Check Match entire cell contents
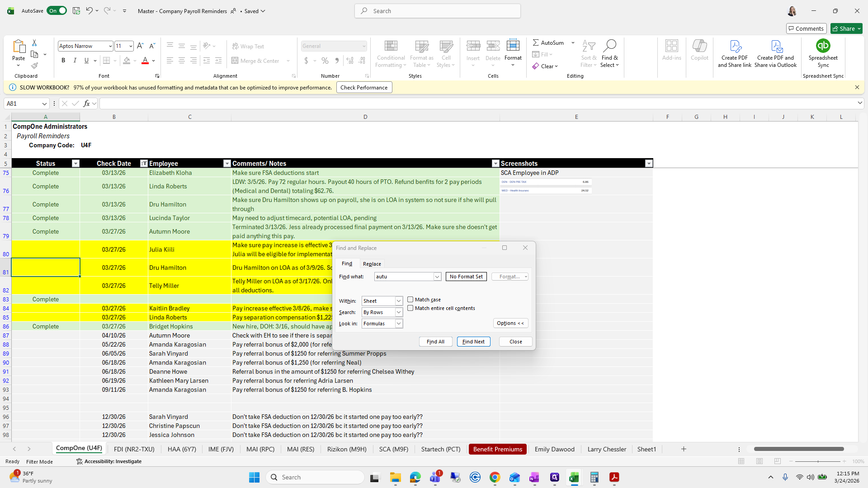Screen dimensions: 868x488 (x=410, y=308)
